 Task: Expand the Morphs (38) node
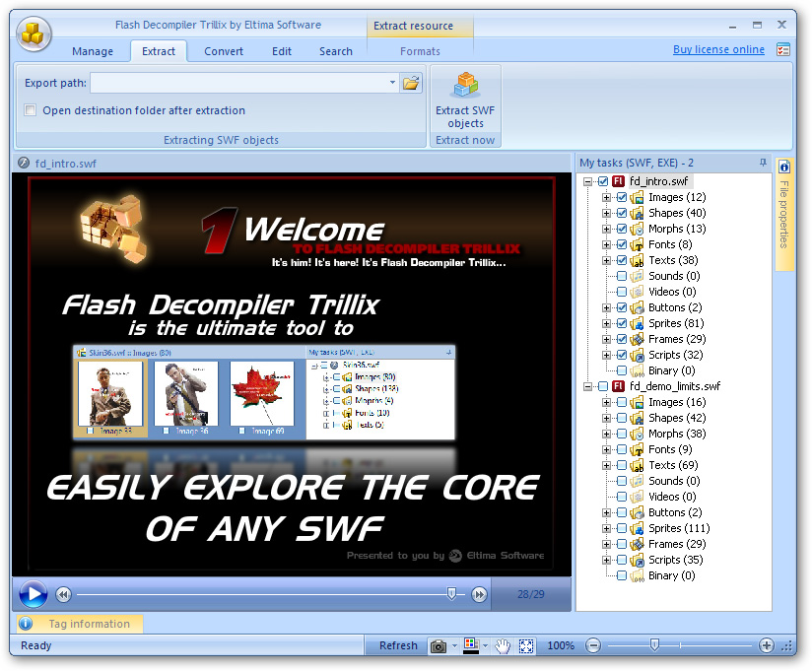[606, 434]
